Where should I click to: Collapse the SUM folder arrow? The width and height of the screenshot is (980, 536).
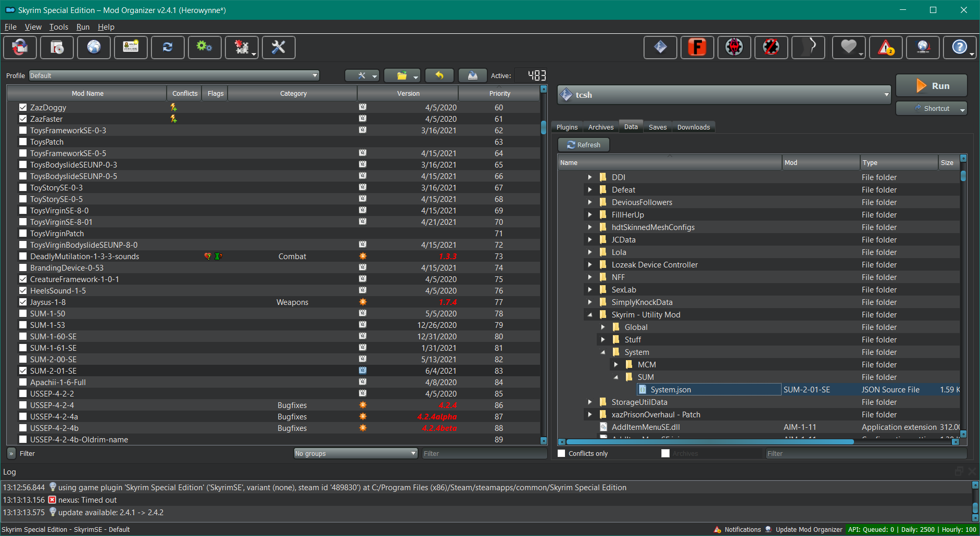click(616, 377)
